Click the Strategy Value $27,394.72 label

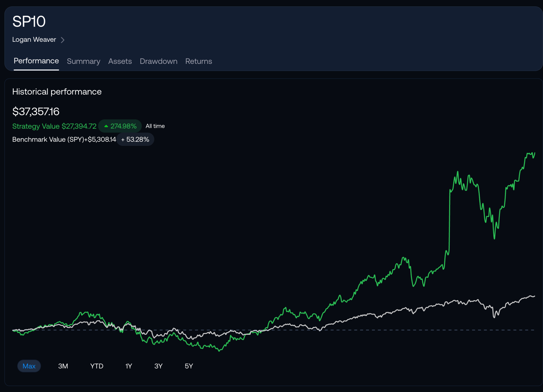(x=54, y=126)
